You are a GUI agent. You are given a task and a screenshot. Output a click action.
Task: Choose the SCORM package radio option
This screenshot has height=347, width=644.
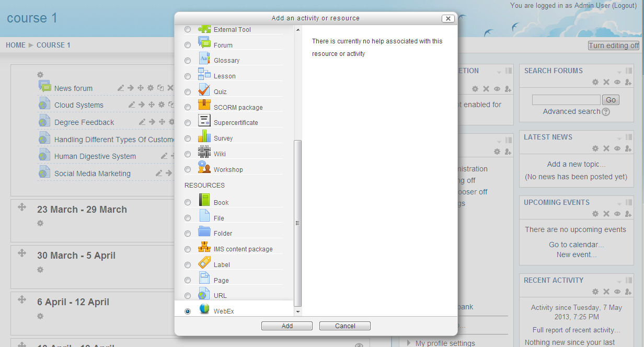[188, 108]
